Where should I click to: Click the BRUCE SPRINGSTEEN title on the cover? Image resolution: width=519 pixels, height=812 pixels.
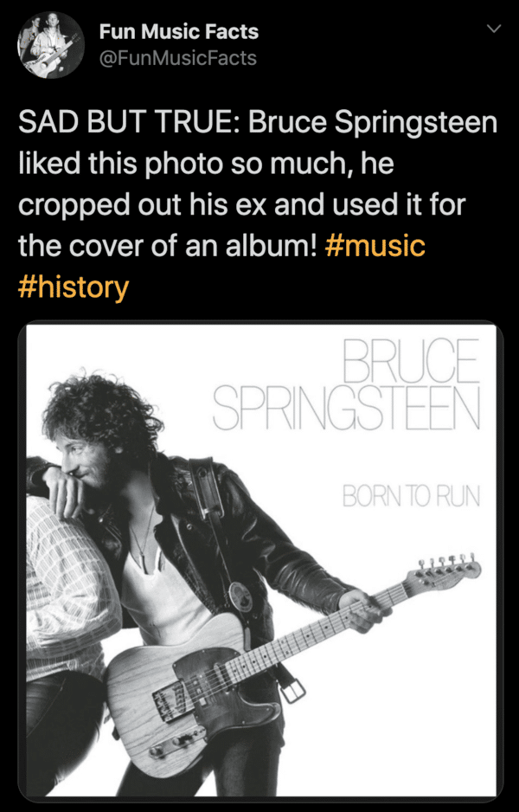tap(347, 384)
